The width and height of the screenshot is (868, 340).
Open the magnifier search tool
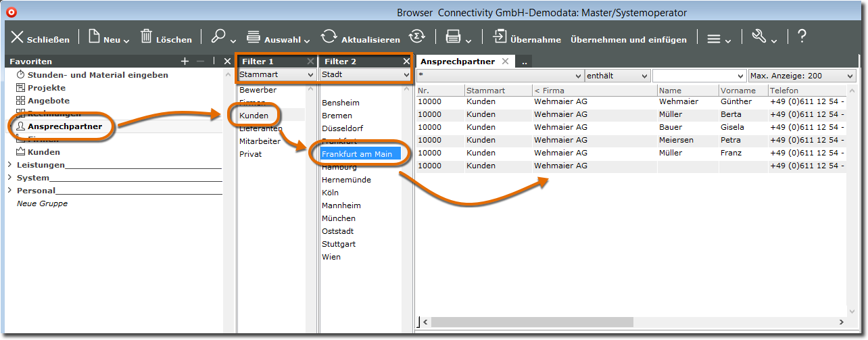(x=218, y=38)
